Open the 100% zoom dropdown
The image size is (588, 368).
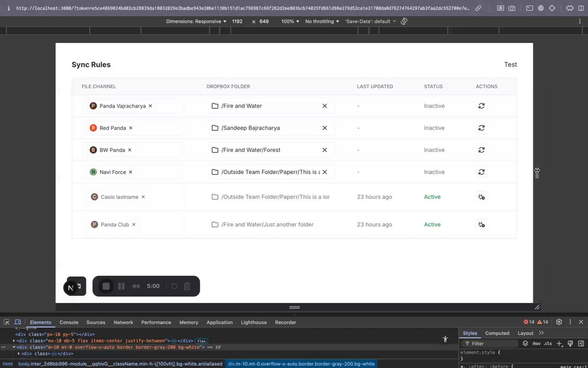click(x=290, y=21)
